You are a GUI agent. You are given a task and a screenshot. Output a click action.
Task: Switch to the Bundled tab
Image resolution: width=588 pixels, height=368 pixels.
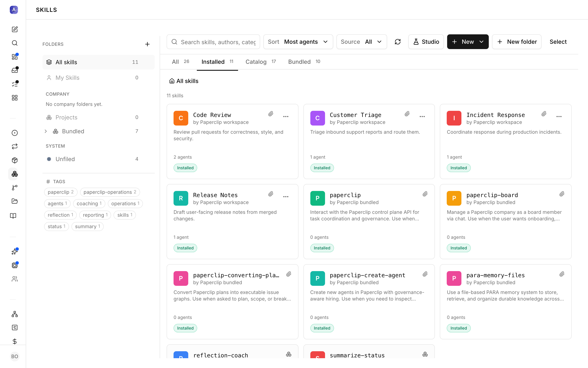click(x=304, y=62)
